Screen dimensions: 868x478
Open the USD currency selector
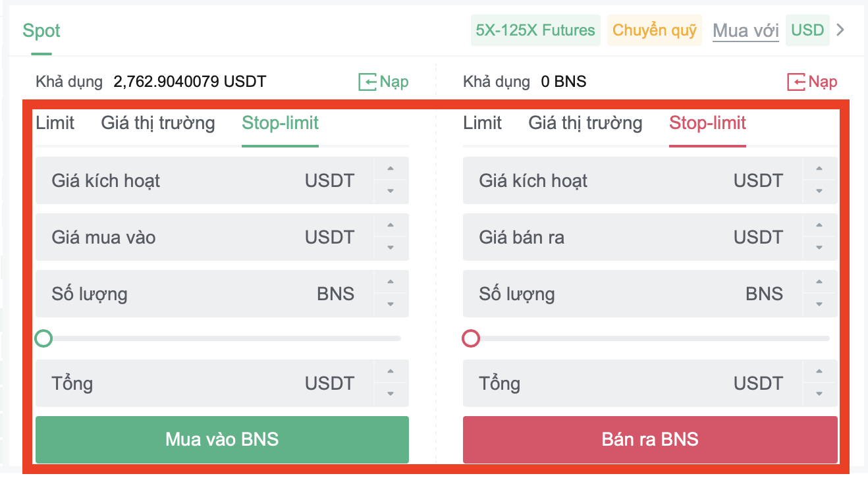807,30
